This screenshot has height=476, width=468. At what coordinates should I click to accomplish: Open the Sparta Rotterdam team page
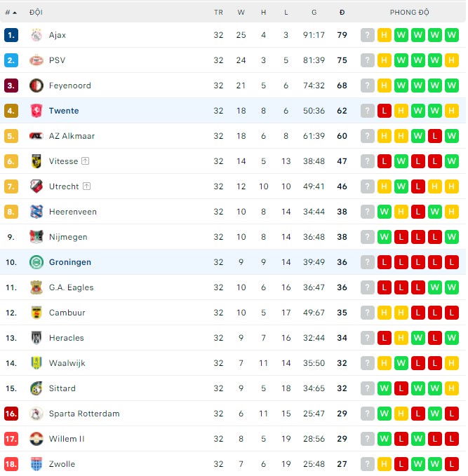84,414
